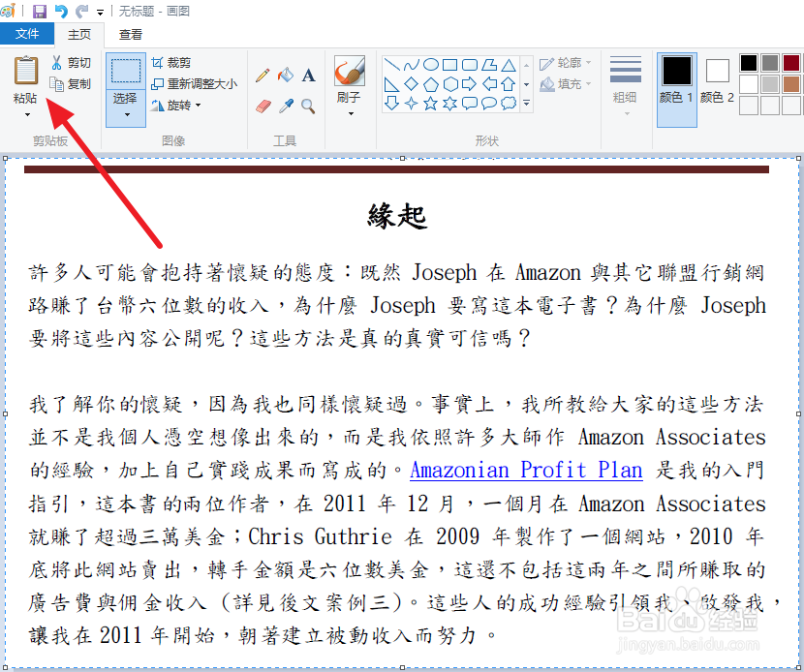Screen dimensions: 804x672
Task: Open Customize Quick Access Toolbar dropdown
Action: (101, 12)
